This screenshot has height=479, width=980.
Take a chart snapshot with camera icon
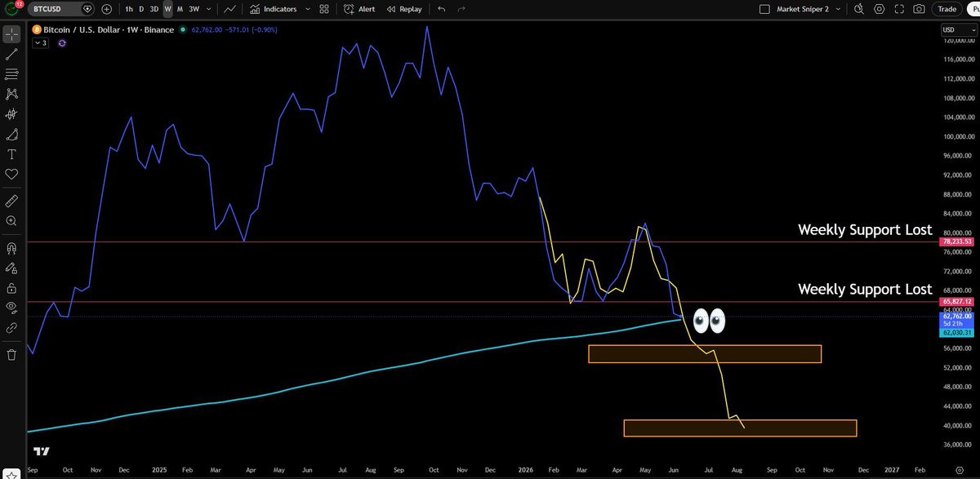click(x=920, y=9)
